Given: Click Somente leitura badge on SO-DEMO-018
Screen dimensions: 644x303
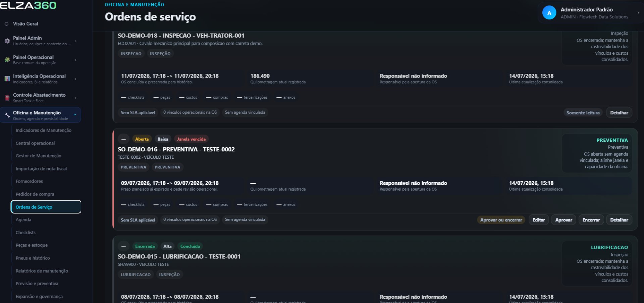Looking at the screenshot, I should click(x=583, y=113).
